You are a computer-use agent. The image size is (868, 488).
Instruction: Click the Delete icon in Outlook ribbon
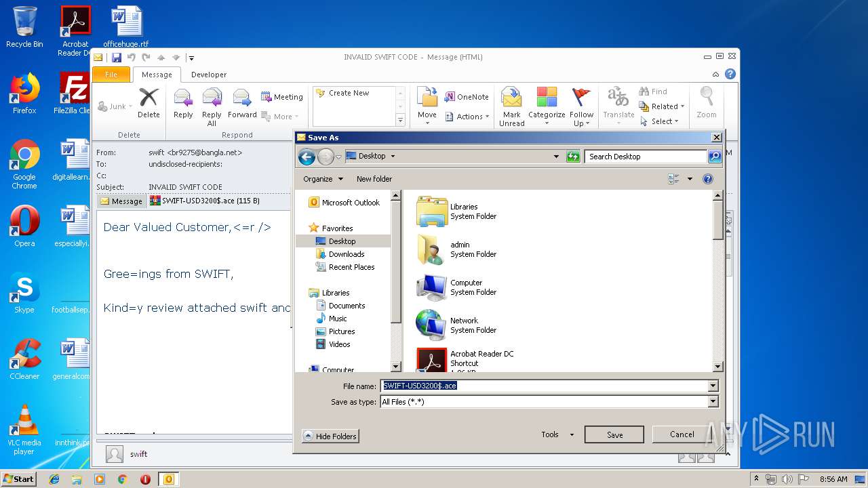coord(149,103)
